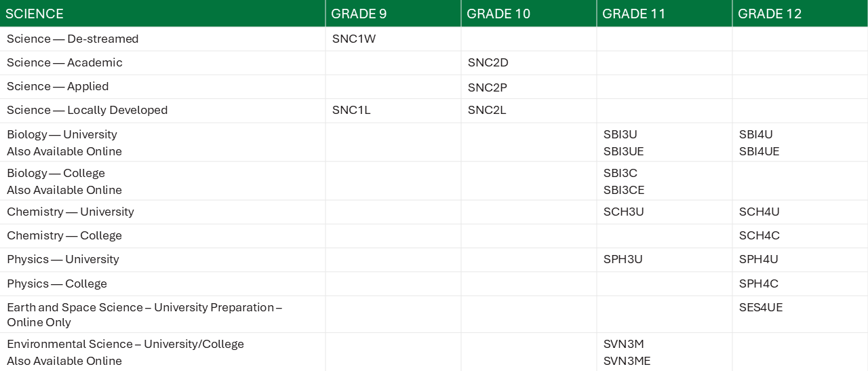Click the SPH4C course code
The image size is (868, 371).
pyautogui.click(x=759, y=284)
